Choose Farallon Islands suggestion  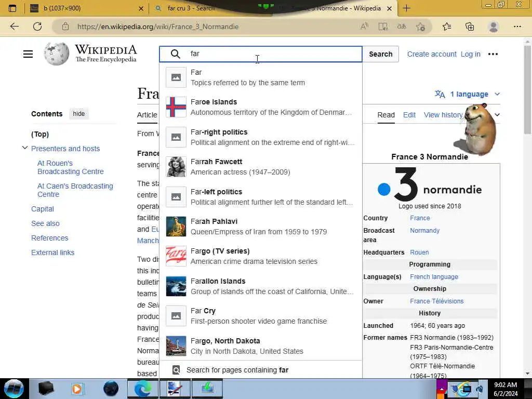(261, 286)
